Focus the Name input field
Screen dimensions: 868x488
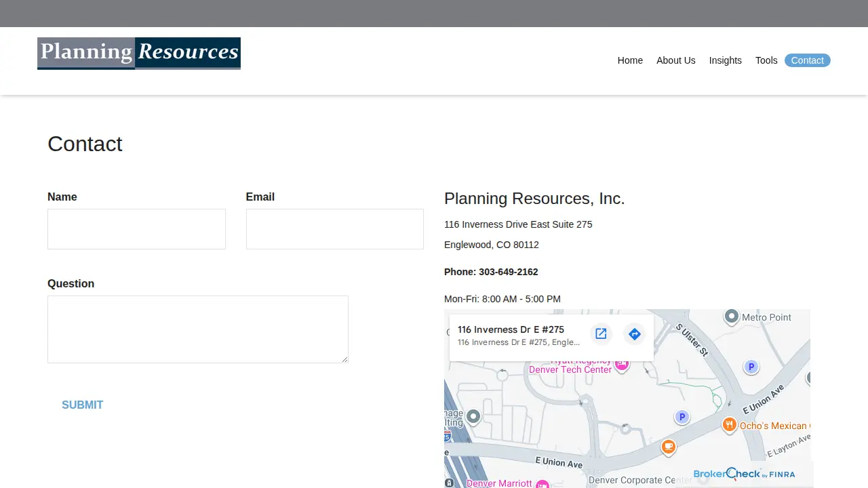136,229
